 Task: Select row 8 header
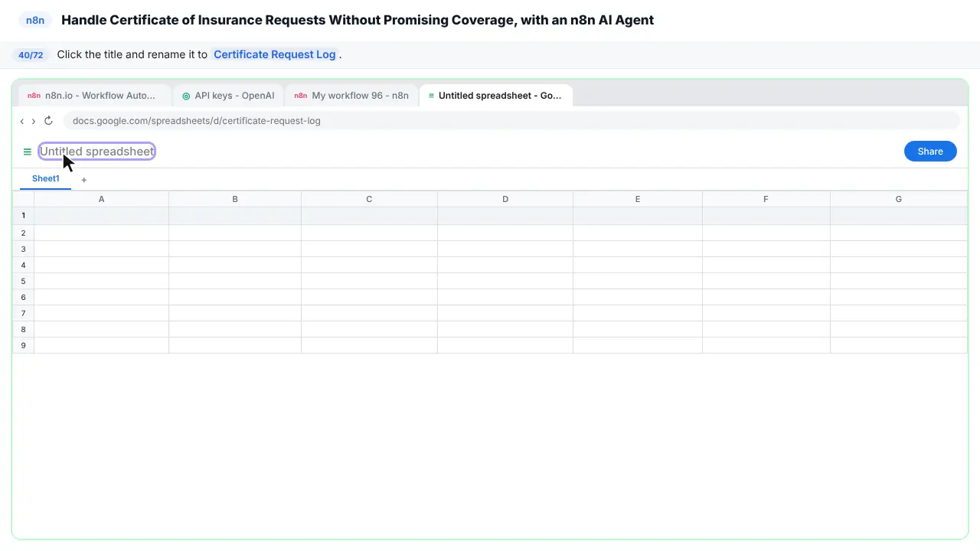point(24,329)
